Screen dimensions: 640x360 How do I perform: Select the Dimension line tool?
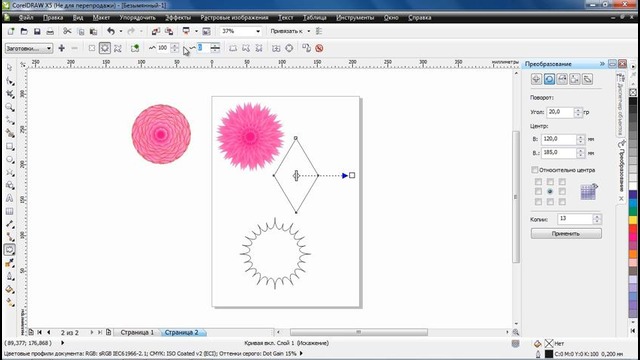click(x=10, y=224)
